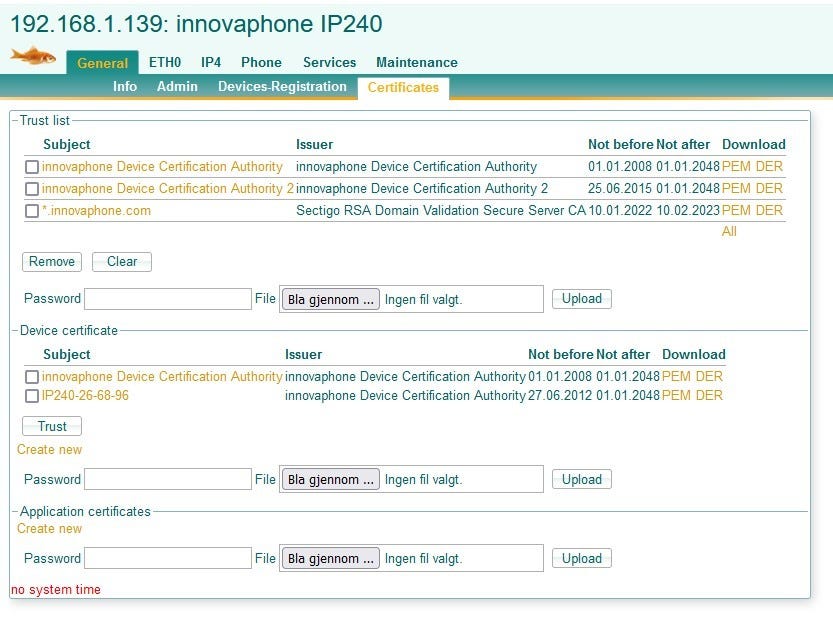Image resolution: width=833 pixels, height=626 pixels.
Task: Open the IP240-26-68-96 certificate link
Action: 86,395
